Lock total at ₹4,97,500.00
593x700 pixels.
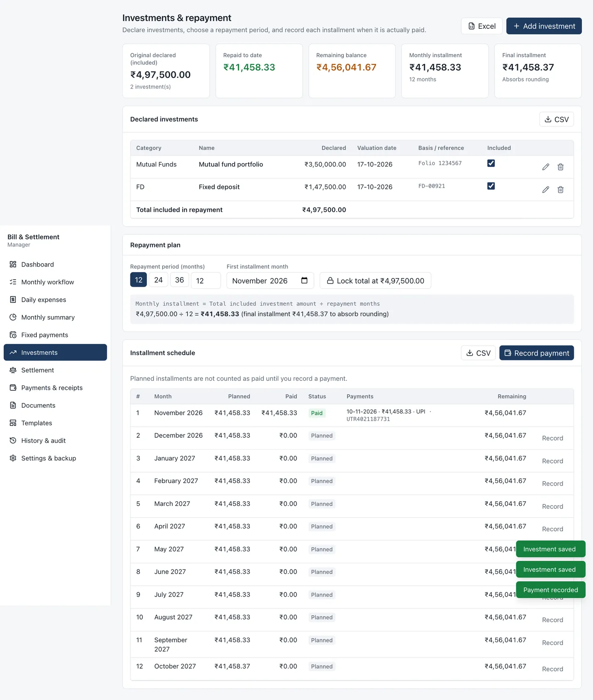pyautogui.click(x=375, y=281)
